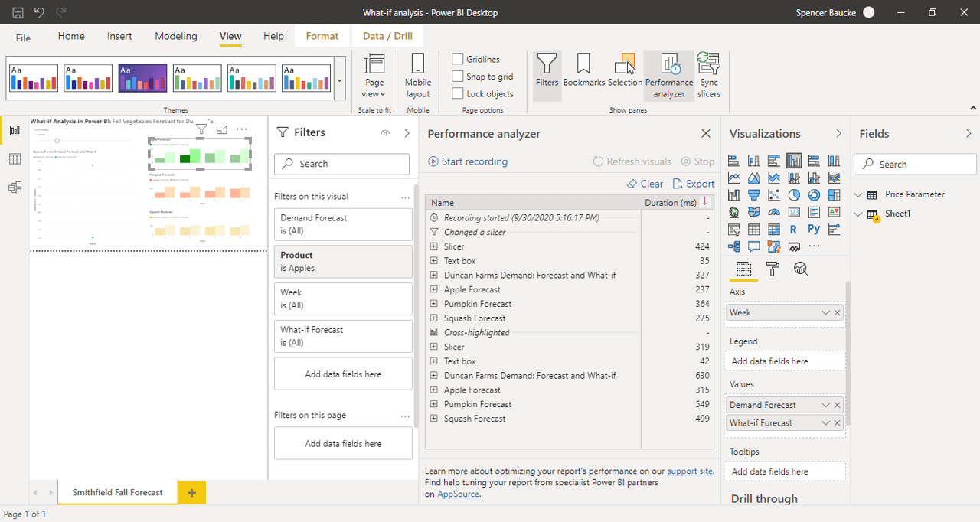Open the support site link
The height and width of the screenshot is (522, 980).
point(690,471)
